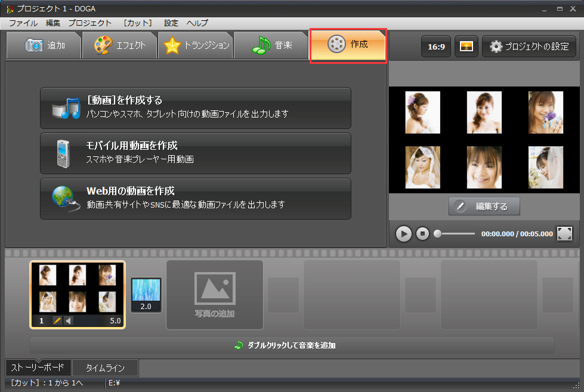
Task: Open the ヘルプ menu
Action: point(197,23)
